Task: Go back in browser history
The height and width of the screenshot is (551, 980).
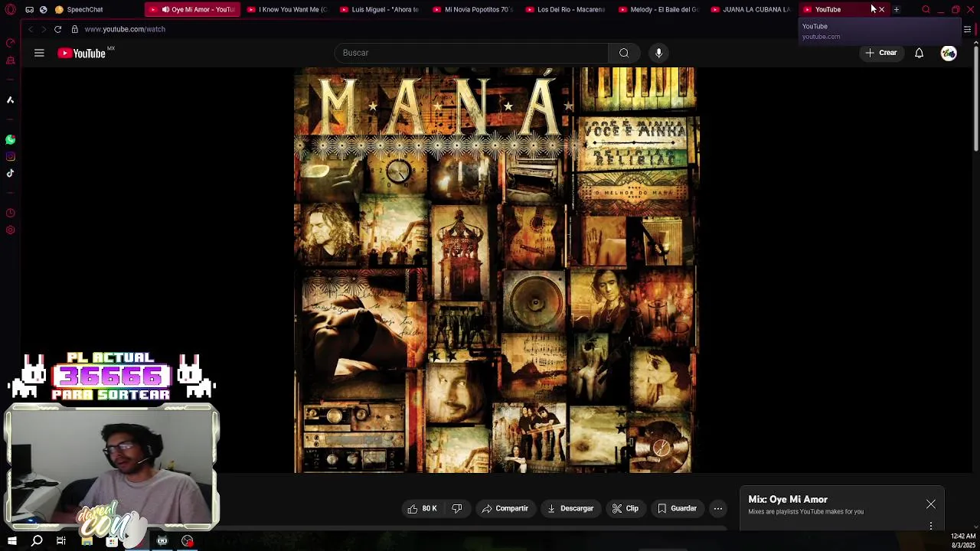Action: pos(31,29)
